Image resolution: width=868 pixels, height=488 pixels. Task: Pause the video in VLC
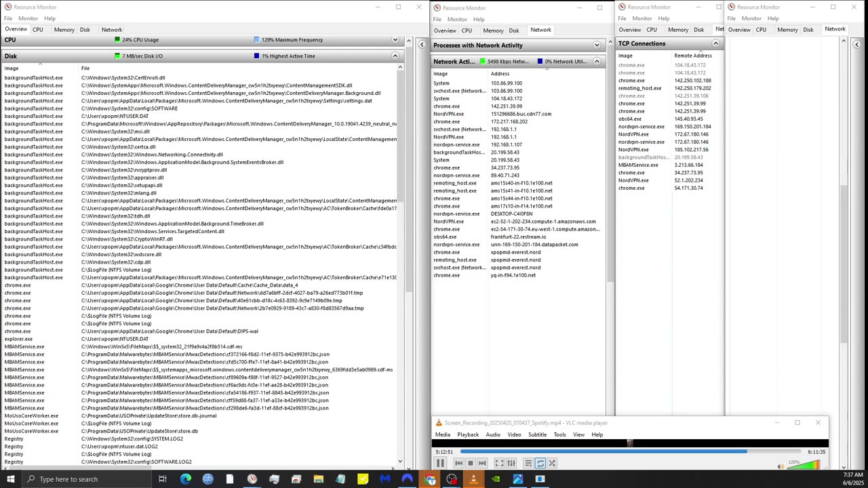[x=440, y=464]
